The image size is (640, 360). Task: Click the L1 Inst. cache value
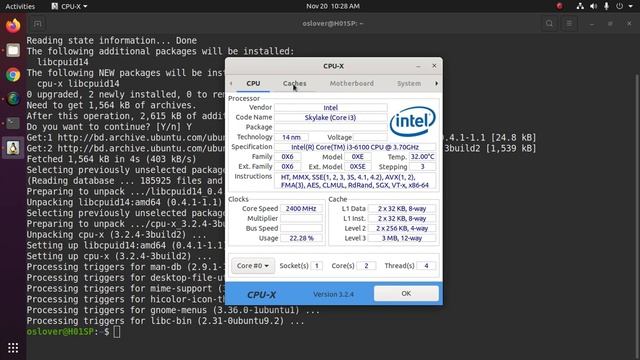402,218
